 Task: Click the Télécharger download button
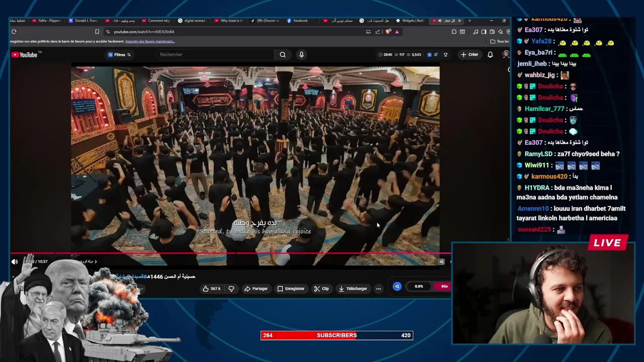[x=353, y=289]
